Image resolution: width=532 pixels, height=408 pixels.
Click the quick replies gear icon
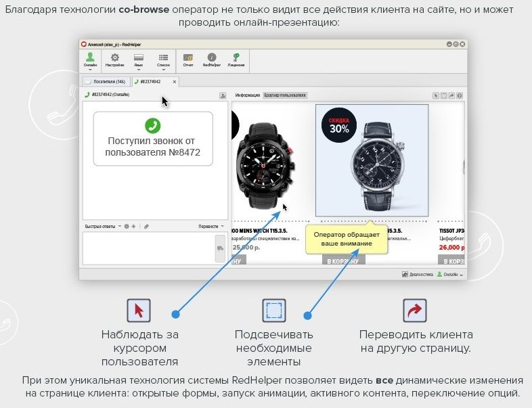(127, 226)
